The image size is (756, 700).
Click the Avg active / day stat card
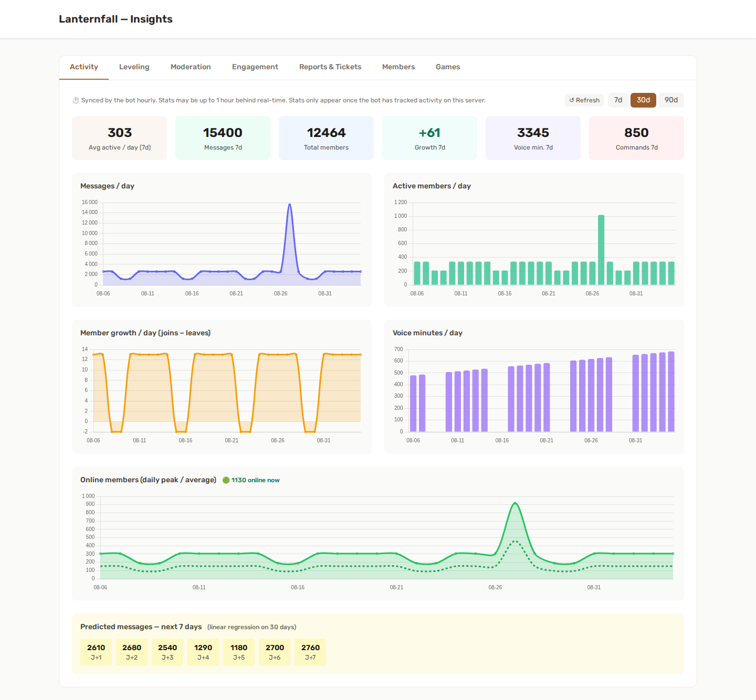click(120, 138)
